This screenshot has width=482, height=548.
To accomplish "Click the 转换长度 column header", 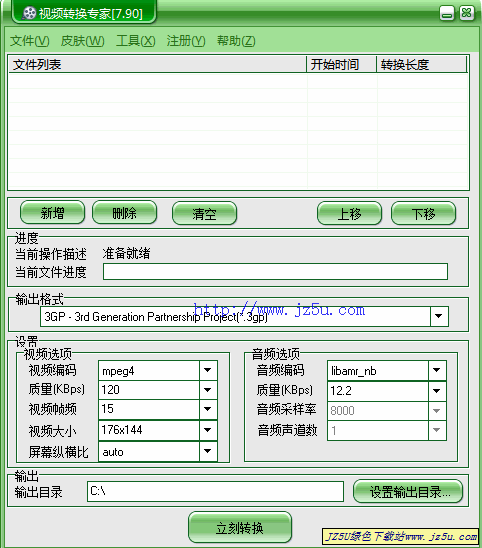I will (x=422, y=64).
